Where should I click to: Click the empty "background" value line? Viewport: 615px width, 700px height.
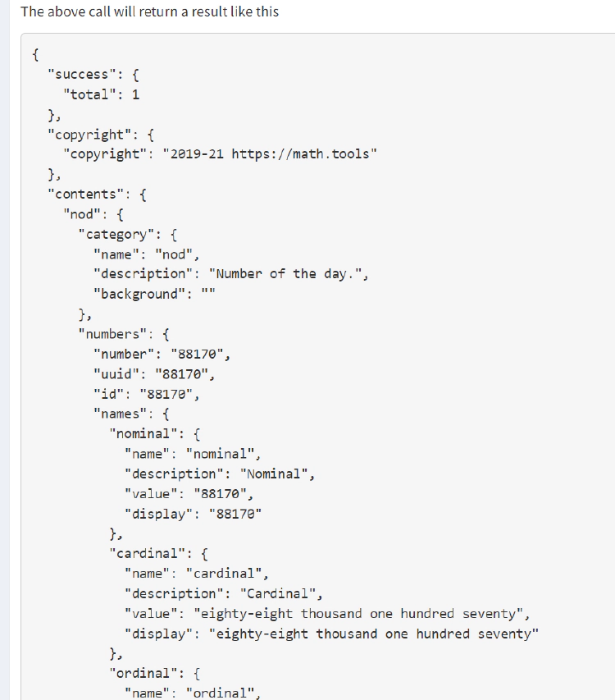[x=154, y=294]
